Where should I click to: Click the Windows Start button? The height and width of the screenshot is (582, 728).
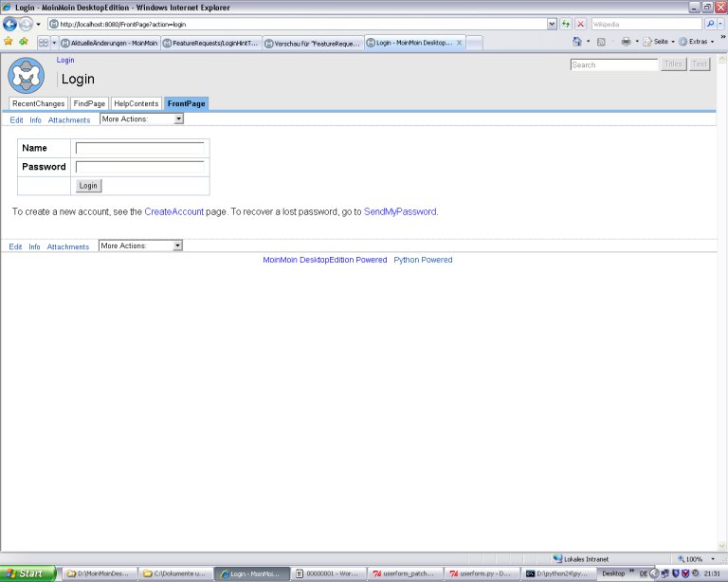point(28,573)
